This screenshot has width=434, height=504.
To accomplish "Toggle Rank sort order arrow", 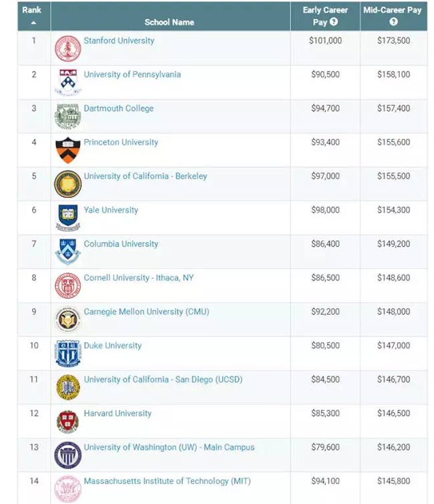I will (33, 23).
